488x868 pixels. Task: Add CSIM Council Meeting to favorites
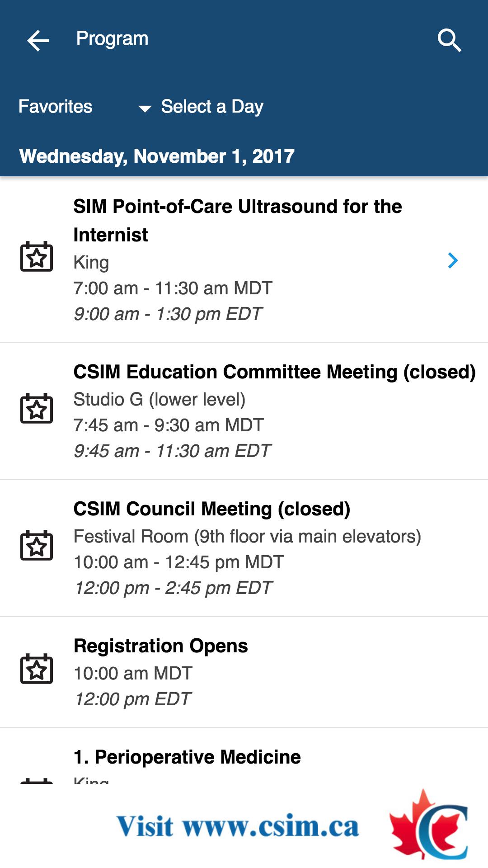coord(37,546)
